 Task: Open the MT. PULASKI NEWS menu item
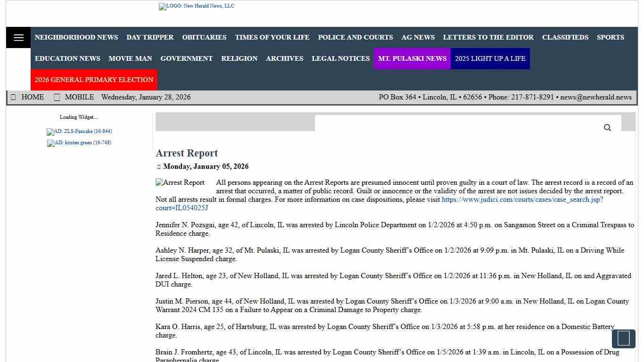(x=412, y=58)
